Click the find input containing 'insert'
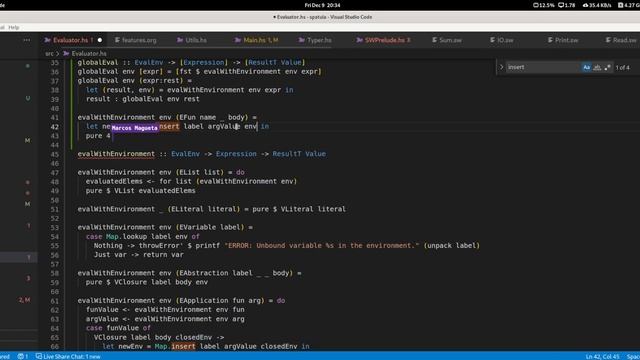 543,67
